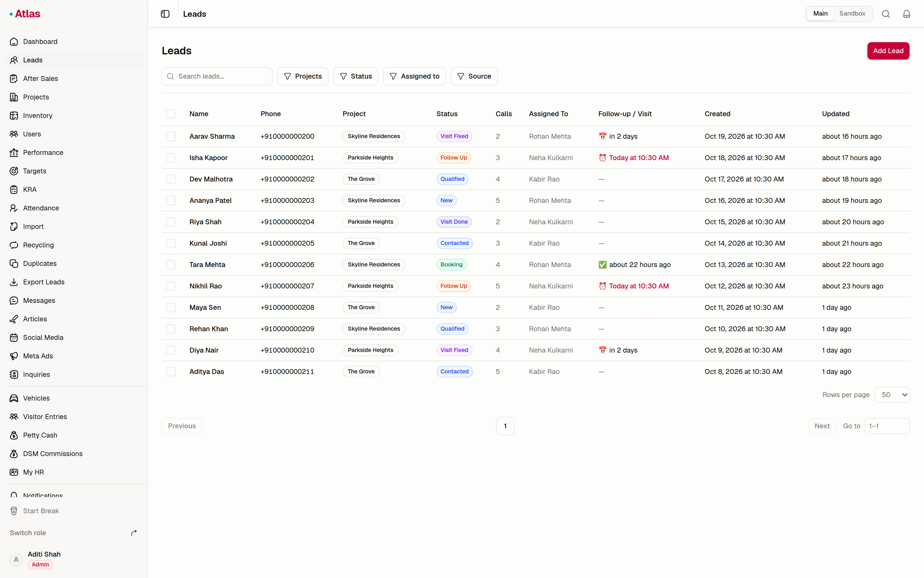The width and height of the screenshot is (924, 578).
Task: Open DSM Commissions in sidebar
Action: [x=74, y=453]
